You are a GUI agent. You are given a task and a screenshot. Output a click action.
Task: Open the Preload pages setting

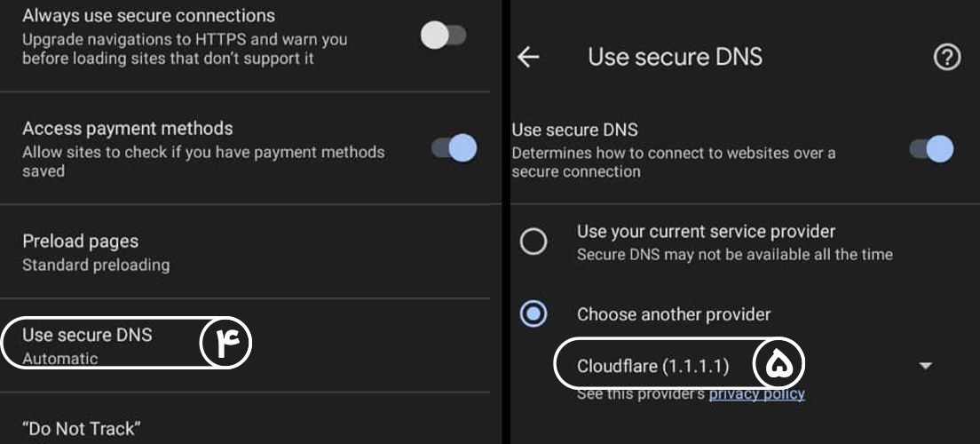[x=80, y=242]
